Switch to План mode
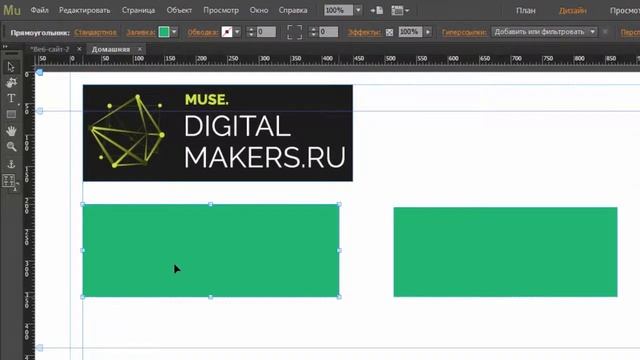 tap(526, 11)
